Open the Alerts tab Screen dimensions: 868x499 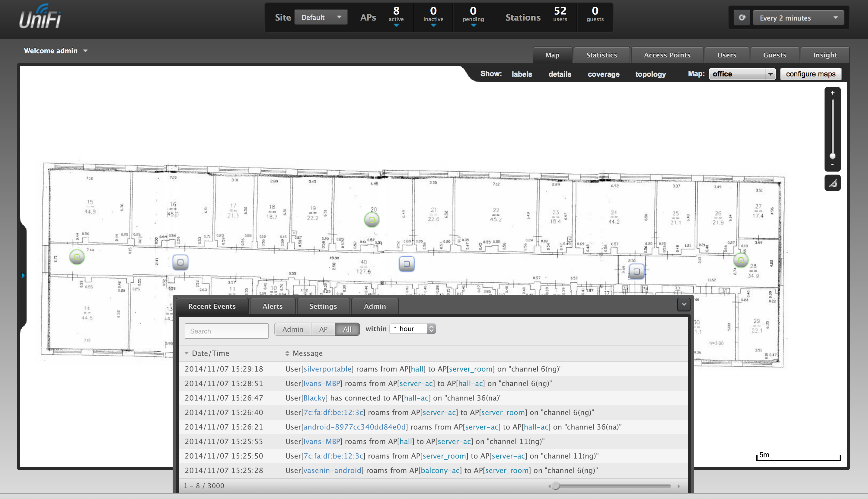click(x=272, y=306)
